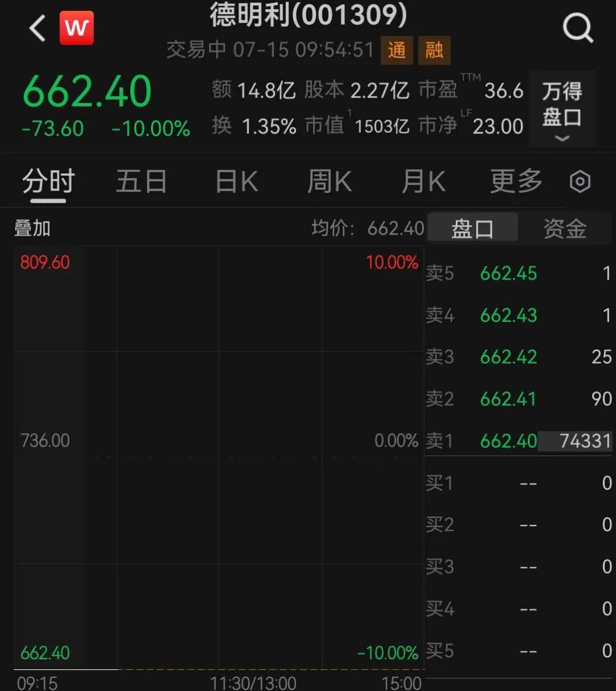Select the 买5 order book row
Screen dimensions: 616x691
tap(519, 650)
